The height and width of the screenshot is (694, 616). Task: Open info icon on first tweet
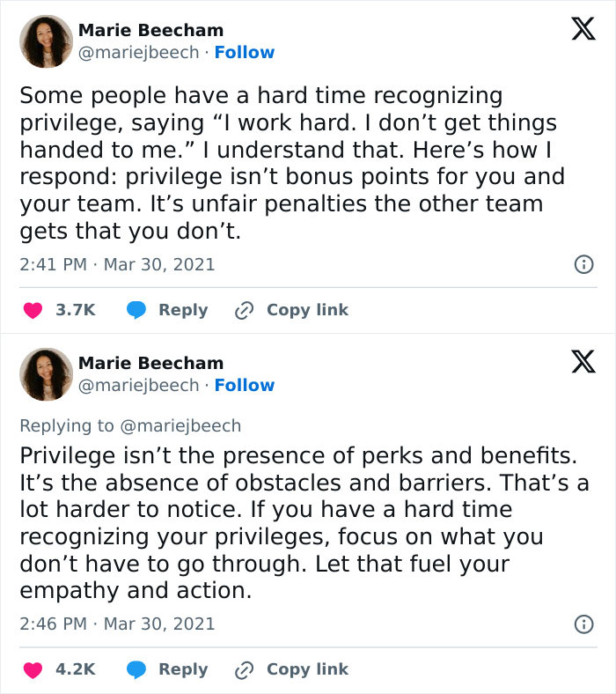pyautogui.click(x=583, y=264)
